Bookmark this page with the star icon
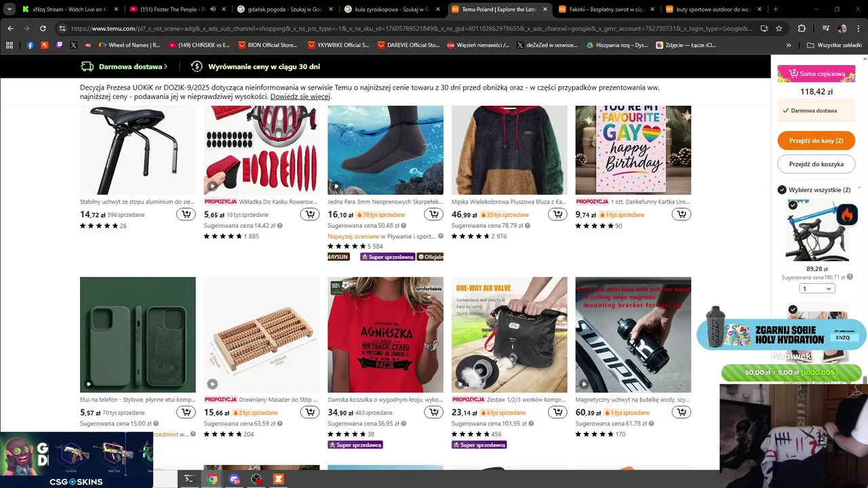 [x=779, y=28]
